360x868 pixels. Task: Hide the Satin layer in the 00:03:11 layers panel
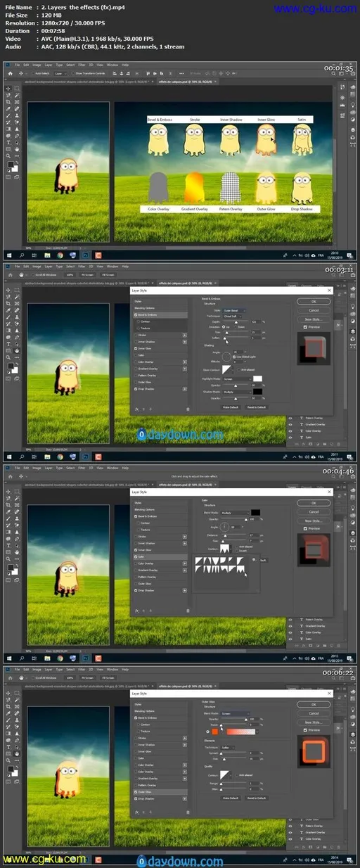point(290,437)
